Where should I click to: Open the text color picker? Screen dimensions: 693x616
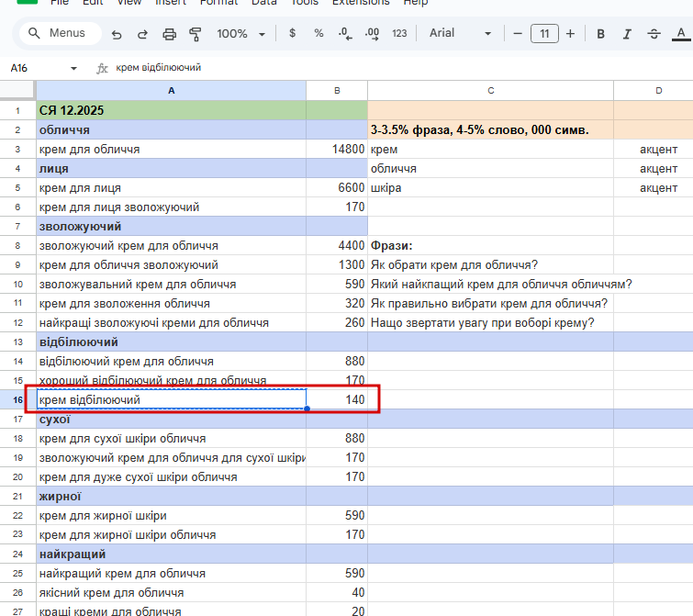click(x=680, y=34)
